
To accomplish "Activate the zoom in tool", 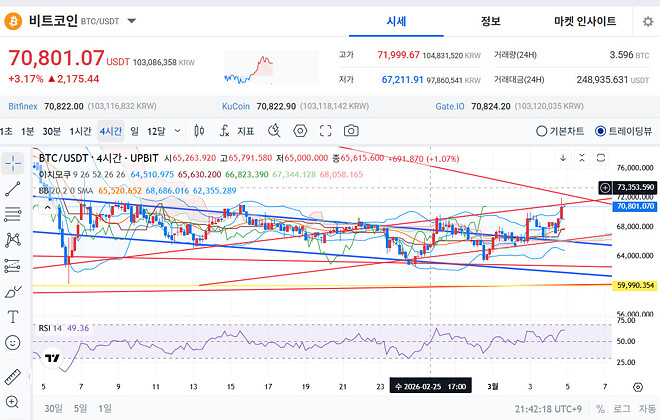I will coord(13,402).
